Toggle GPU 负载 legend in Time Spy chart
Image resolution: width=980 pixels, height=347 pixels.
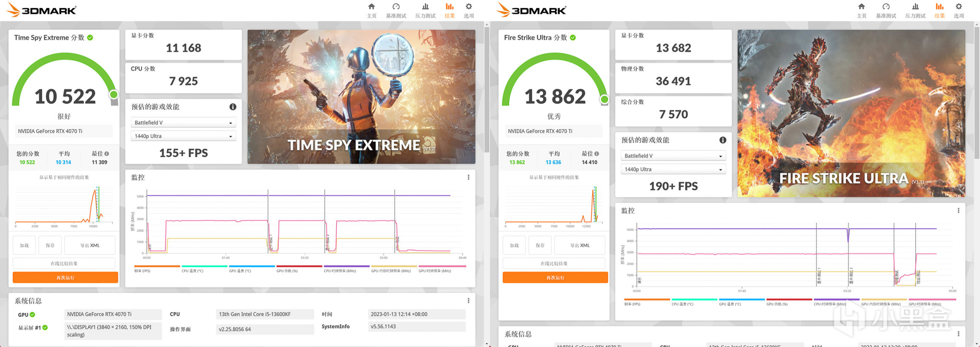pos(299,269)
